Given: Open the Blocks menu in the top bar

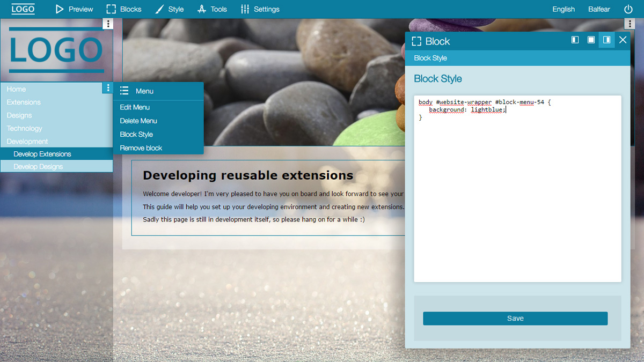Looking at the screenshot, I should [124, 9].
